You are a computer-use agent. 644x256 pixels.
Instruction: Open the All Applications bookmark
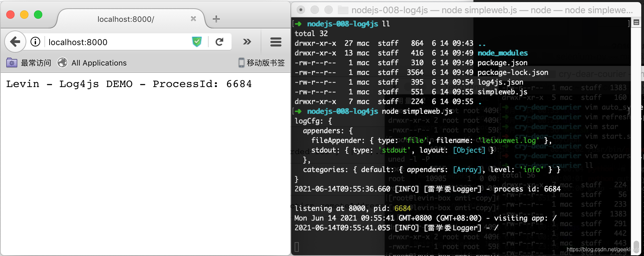tap(92, 63)
